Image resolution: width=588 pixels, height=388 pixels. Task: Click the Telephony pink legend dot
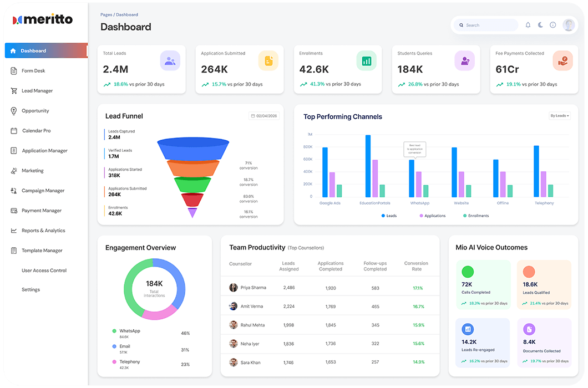click(114, 362)
